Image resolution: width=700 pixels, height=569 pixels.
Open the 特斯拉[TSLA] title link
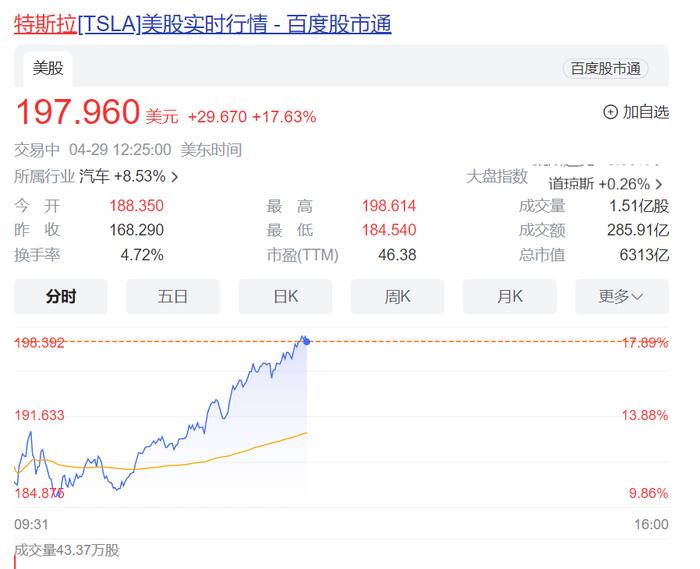[x=202, y=24]
